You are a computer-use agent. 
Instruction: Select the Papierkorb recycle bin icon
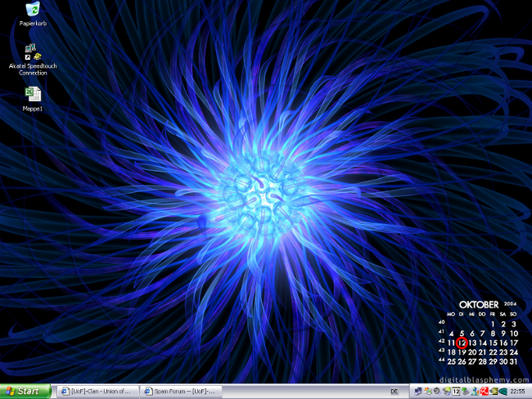(x=33, y=9)
